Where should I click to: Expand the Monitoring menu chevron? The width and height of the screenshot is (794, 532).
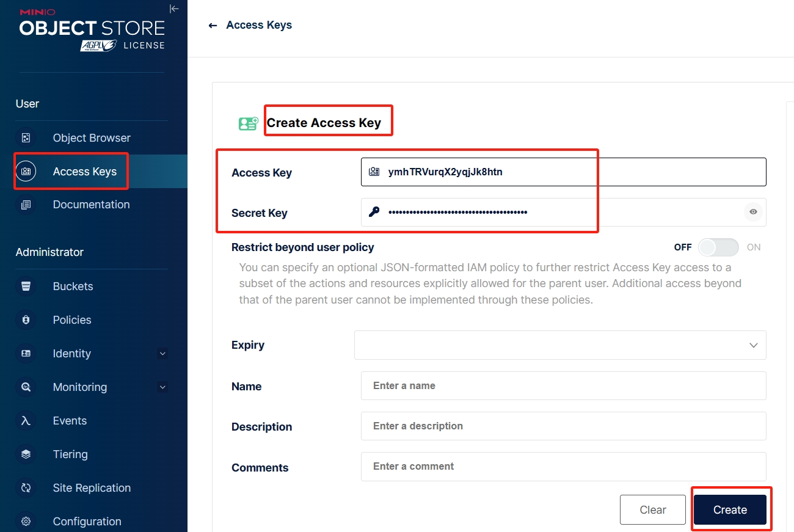tap(162, 387)
